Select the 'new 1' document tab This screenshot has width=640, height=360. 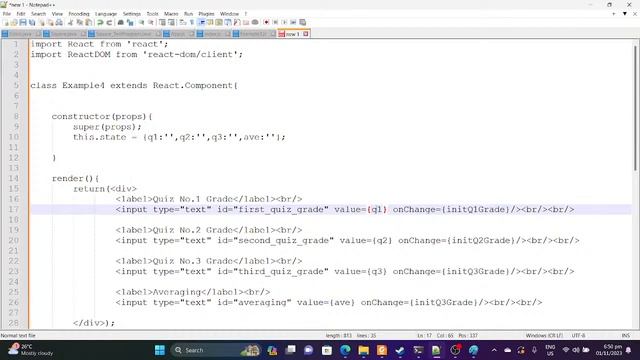[293, 34]
